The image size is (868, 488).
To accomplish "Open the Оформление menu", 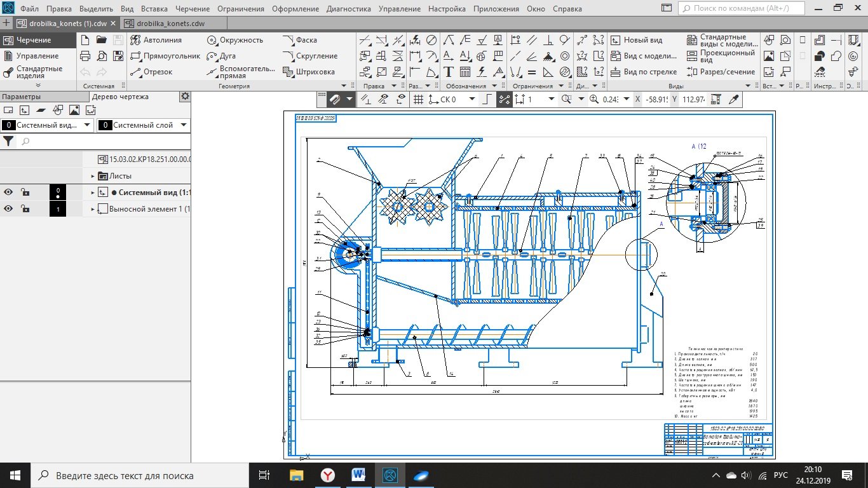I will pyautogui.click(x=295, y=9).
